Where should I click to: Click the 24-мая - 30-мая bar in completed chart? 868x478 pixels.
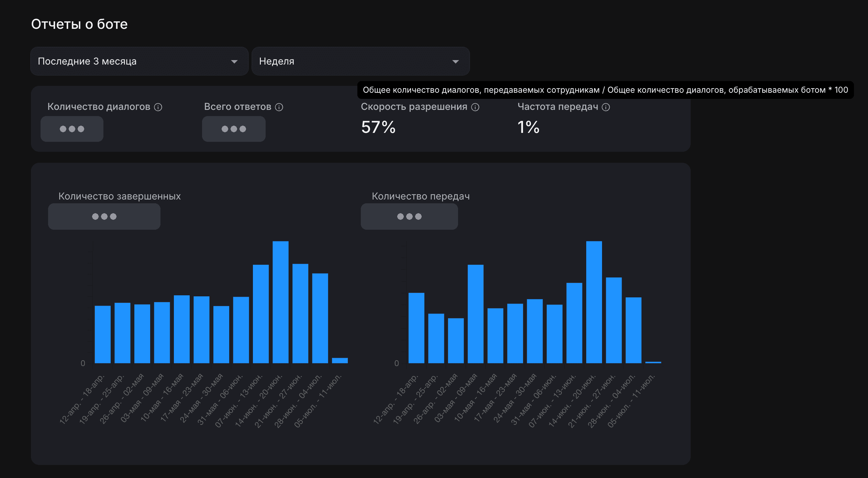(x=221, y=334)
